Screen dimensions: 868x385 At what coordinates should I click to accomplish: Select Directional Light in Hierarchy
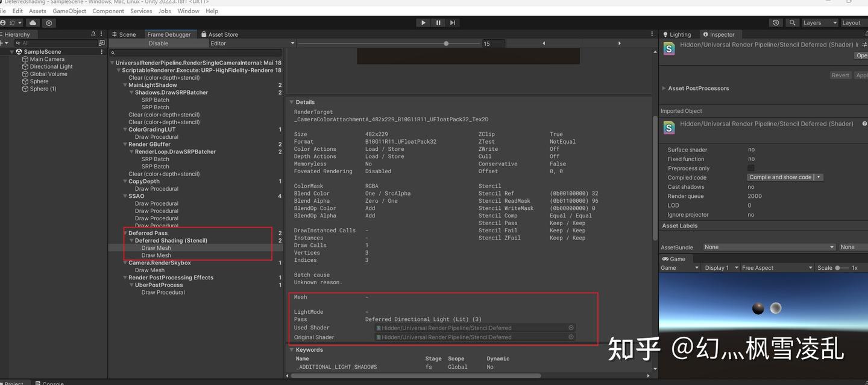[x=51, y=66]
